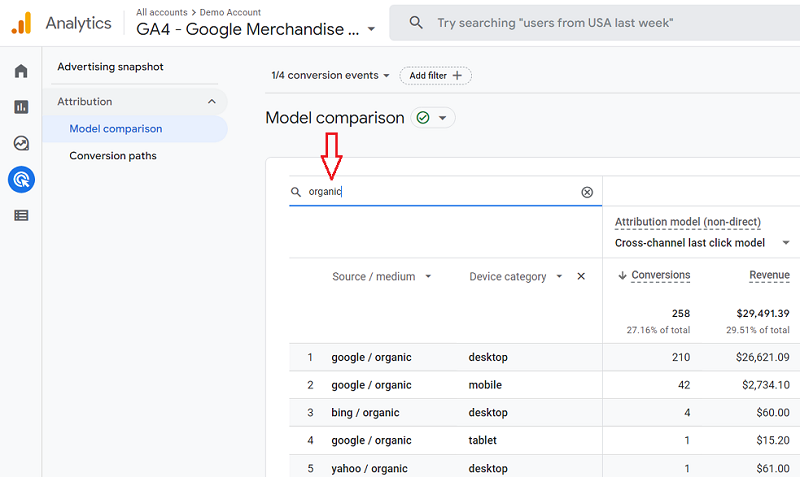Image resolution: width=800 pixels, height=477 pixels.
Task: Open Advertising snapshot
Action: 110,67
